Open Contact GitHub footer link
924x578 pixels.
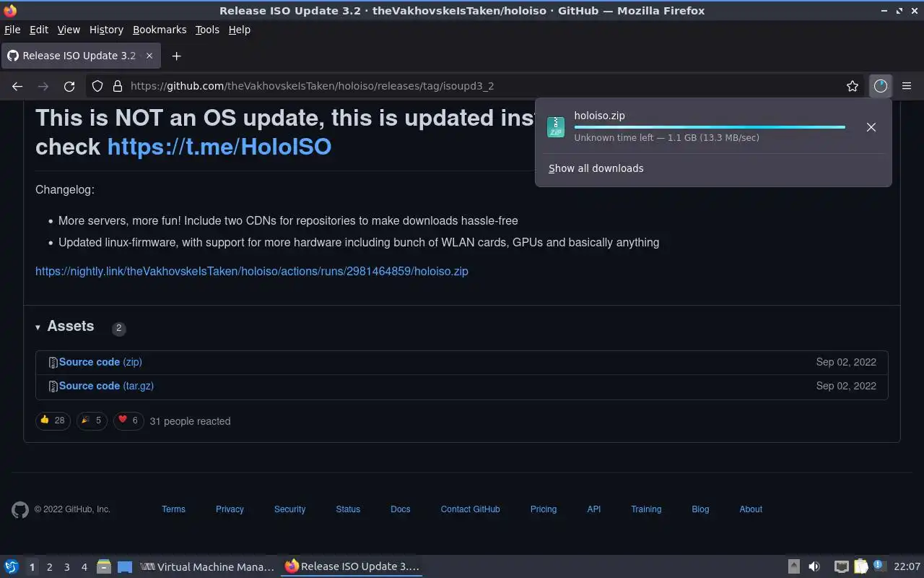[x=470, y=509]
